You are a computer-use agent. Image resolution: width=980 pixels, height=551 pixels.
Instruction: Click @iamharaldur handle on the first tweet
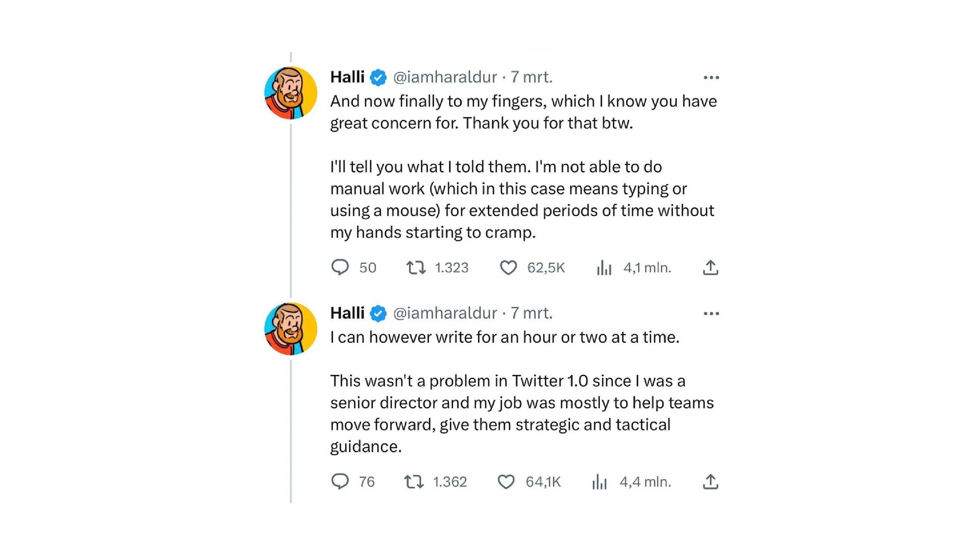point(445,77)
